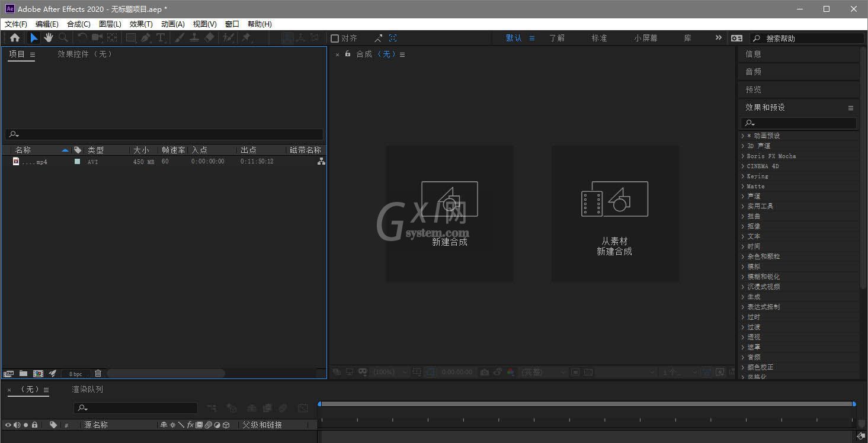Click the label tag column in Project panel
Image resolution: width=868 pixels, height=443 pixels.
77,150
